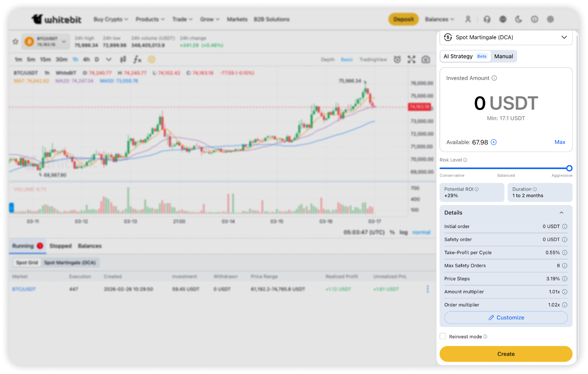Enable the Reinvest mode checkbox
The width and height of the screenshot is (588, 374).
443,336
